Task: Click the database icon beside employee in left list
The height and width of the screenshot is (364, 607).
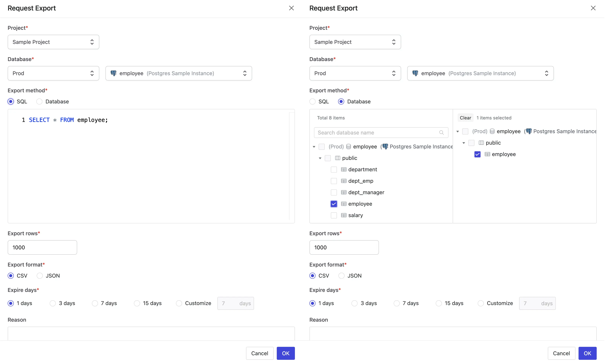Action: (x=348, y=147)
